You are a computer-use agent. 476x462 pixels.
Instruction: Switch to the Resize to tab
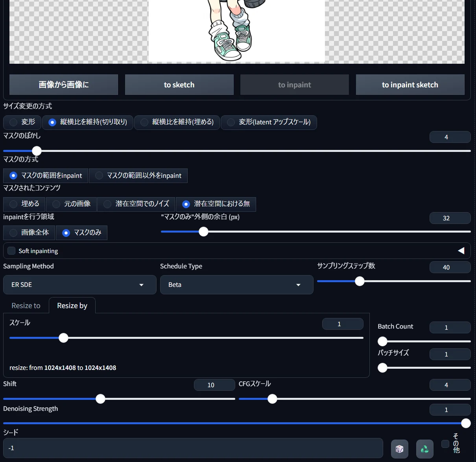(x=26, y=306)
